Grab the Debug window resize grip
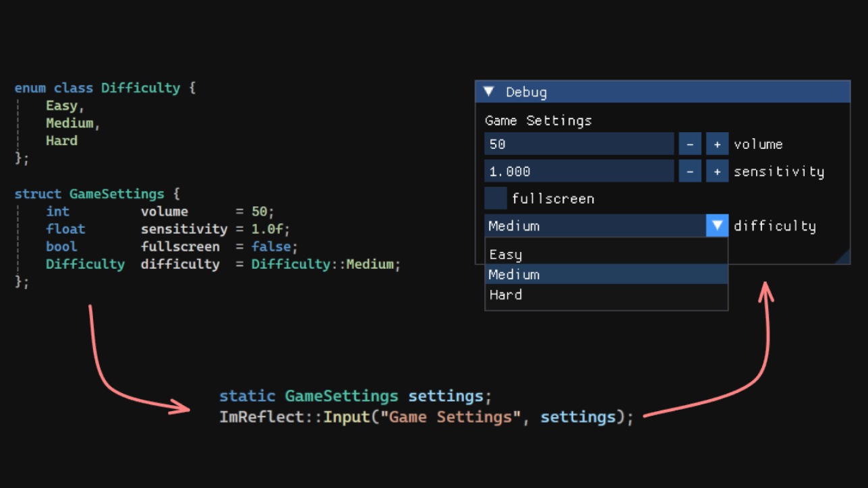This screenshot has height=488, width=868. (843, 257)
